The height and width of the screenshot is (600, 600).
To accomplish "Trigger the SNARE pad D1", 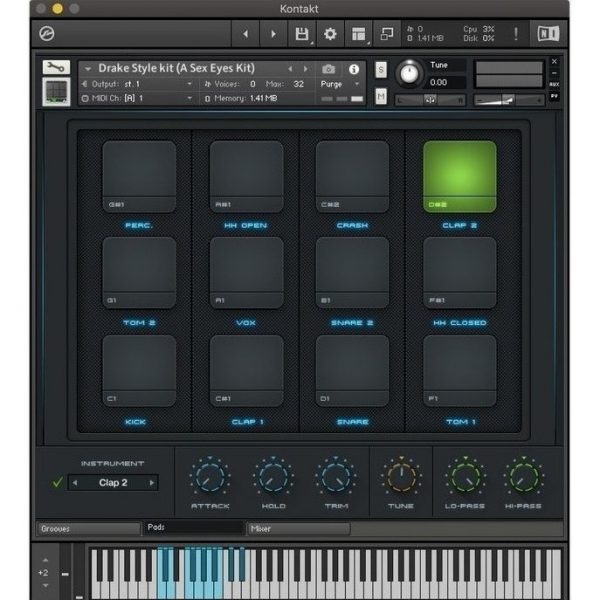I will [x=352, y=371].
